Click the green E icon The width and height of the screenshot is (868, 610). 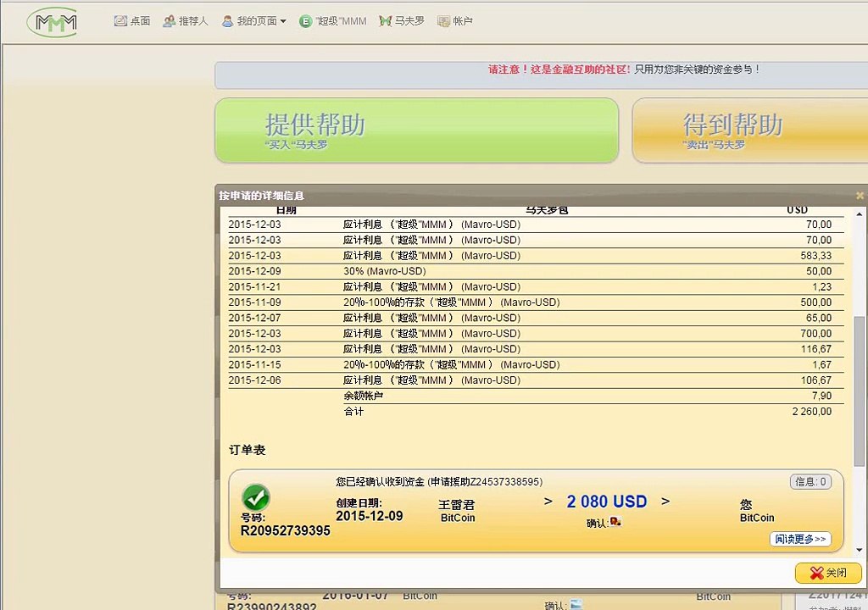305,21
